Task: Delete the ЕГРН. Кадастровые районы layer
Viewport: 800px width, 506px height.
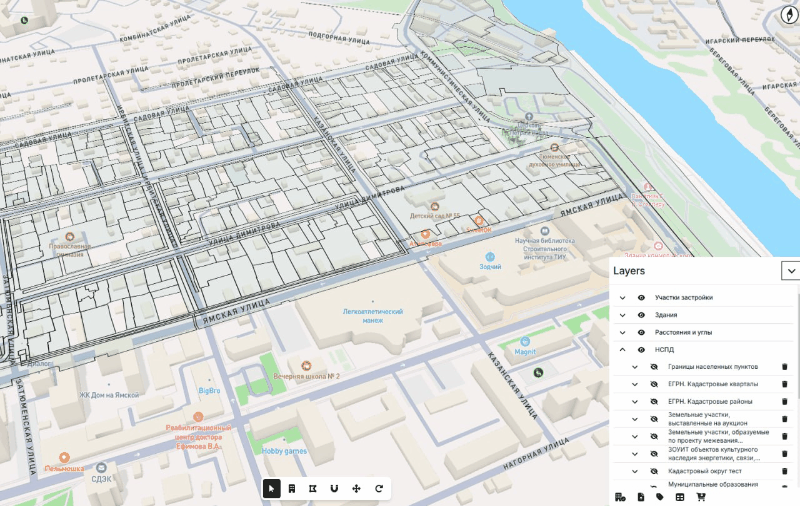Action: (x=784, y=402)
